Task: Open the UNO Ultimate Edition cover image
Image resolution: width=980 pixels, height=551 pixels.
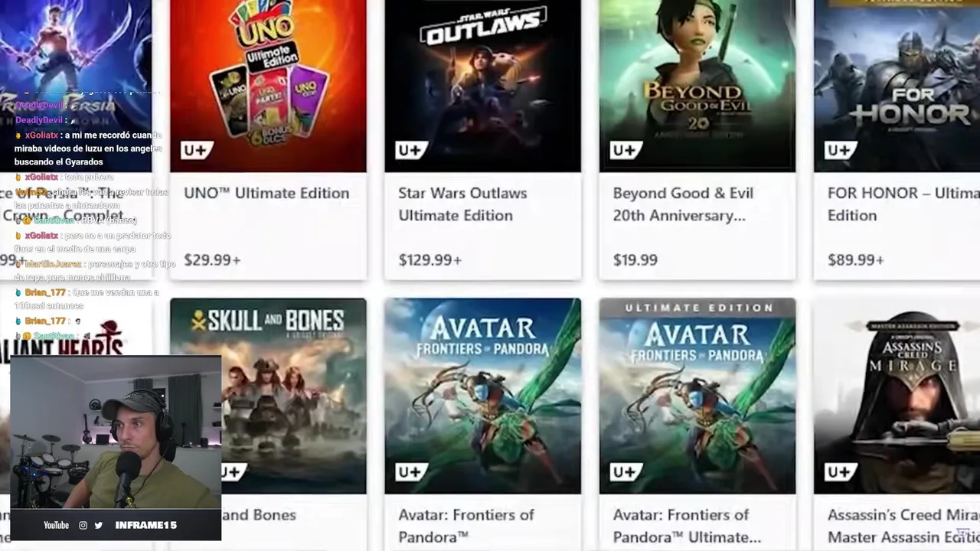Action: [268, 86]
